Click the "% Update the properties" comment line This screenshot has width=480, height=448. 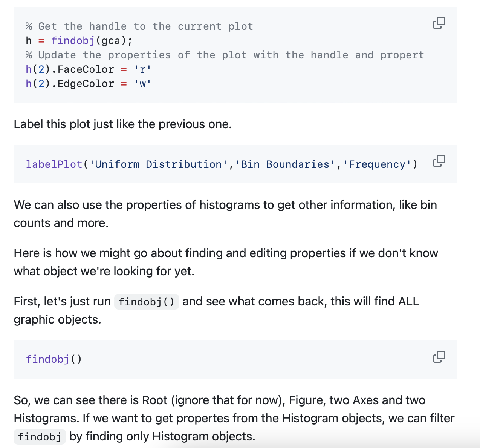[x=225, y=55]
